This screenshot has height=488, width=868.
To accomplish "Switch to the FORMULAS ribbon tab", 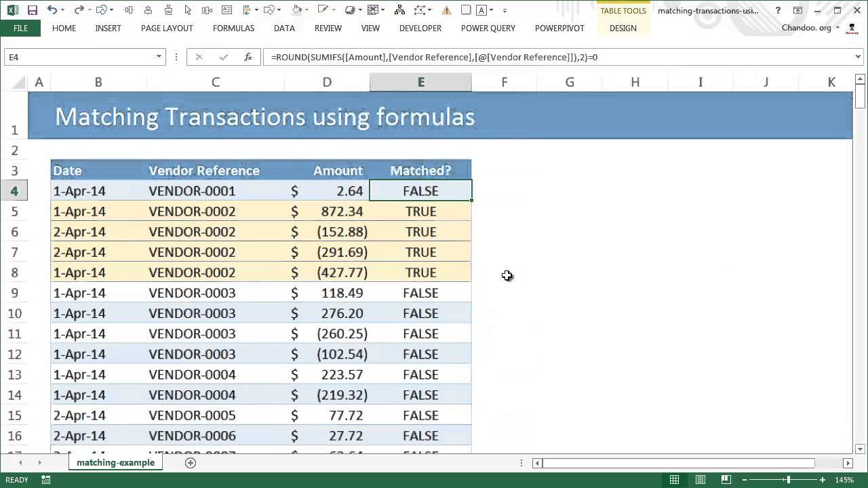I will 233,28.
